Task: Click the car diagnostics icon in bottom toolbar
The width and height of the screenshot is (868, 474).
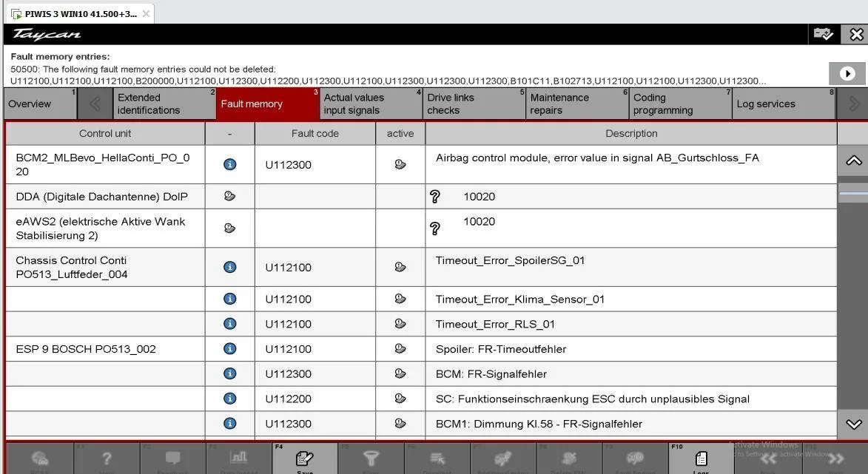Action: tap(40, 458)
